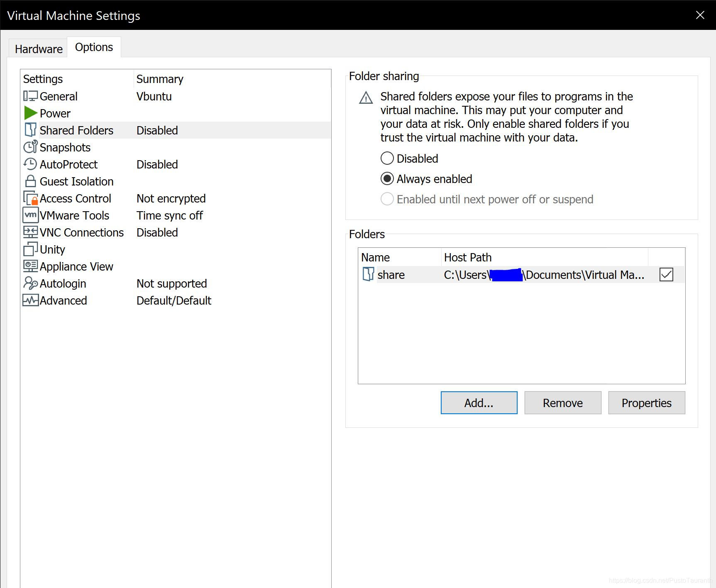Click the Shared Folders icon in settings list

coord(30,130)
